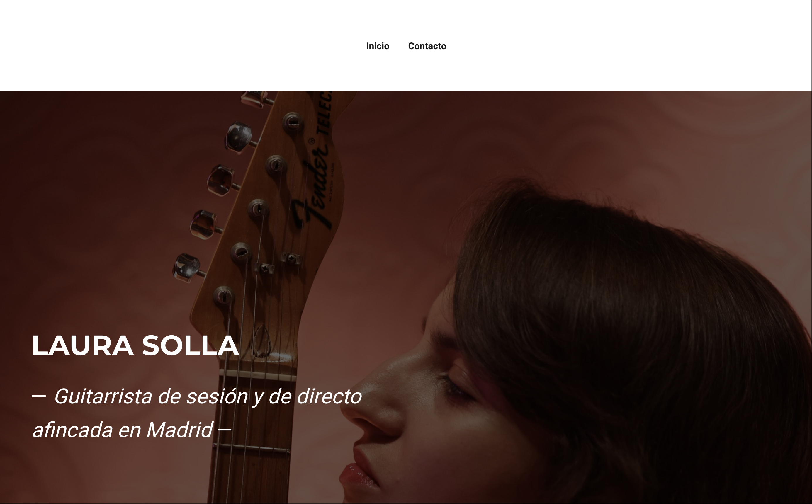The height and width of the screenshot is (504, 812).
Task: Click the TELEC lettering on the headstock
Action: 325,113
